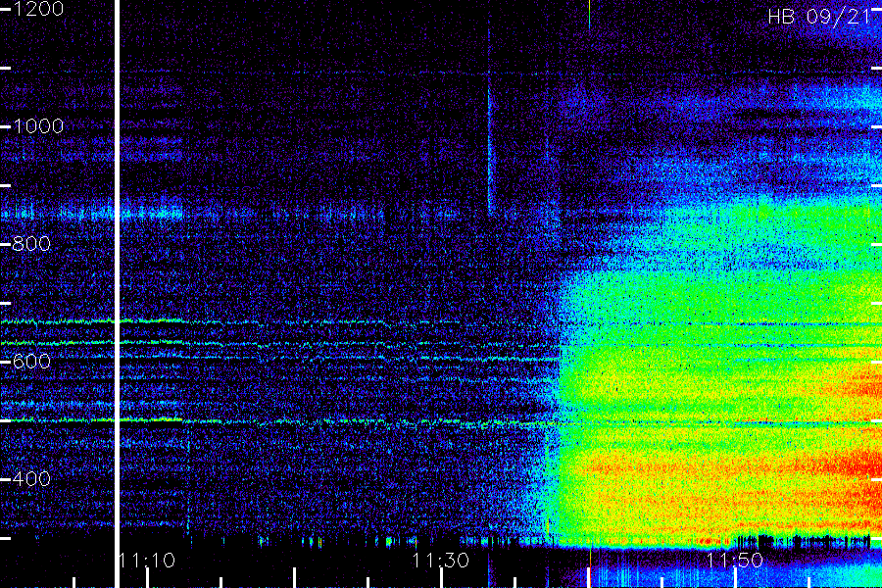
Task: Click the 1000 frequency axis label
Action: click(x=37, y=125)
